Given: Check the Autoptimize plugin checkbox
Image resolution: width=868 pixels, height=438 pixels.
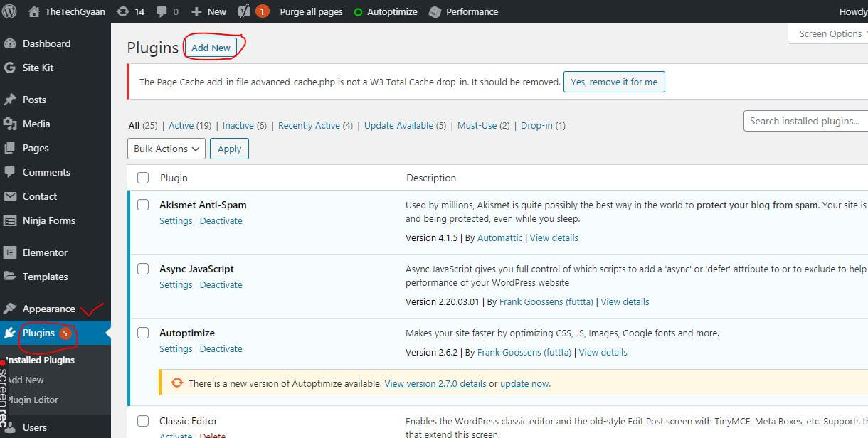Looking at the screenshot, I should click(143, 333).
